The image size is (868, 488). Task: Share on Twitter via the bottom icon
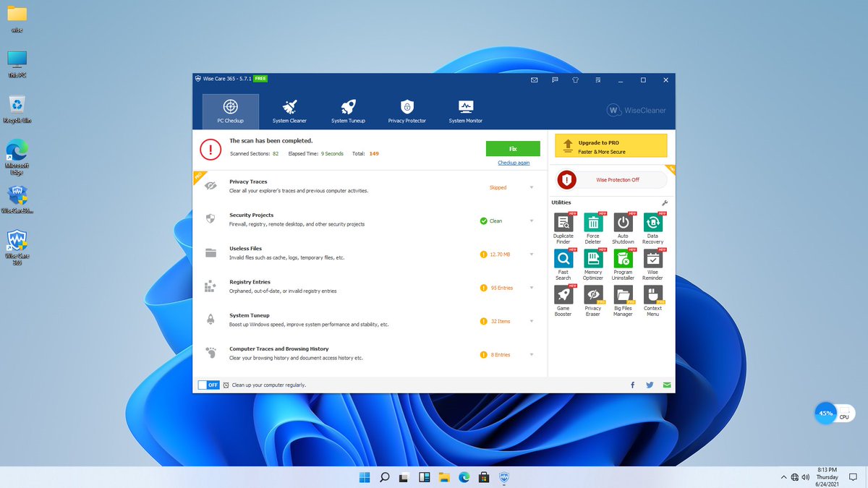click(x=650, y=385)
